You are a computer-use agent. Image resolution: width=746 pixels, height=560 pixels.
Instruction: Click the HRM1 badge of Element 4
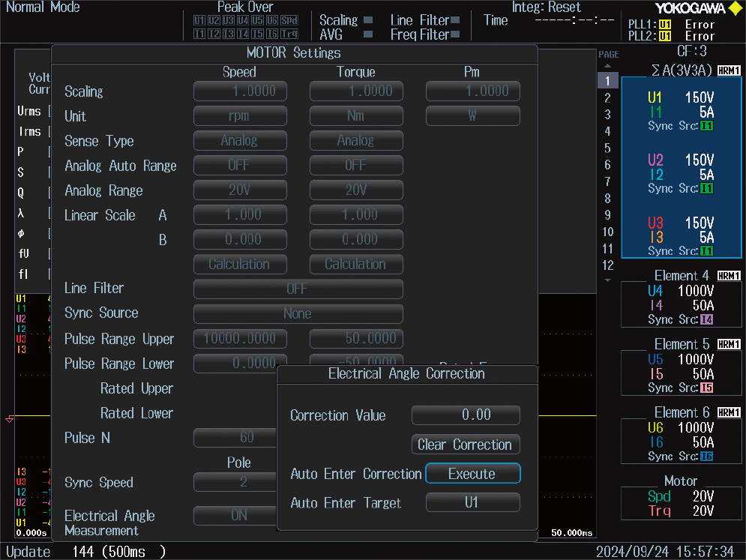click(x=729, y=275)
